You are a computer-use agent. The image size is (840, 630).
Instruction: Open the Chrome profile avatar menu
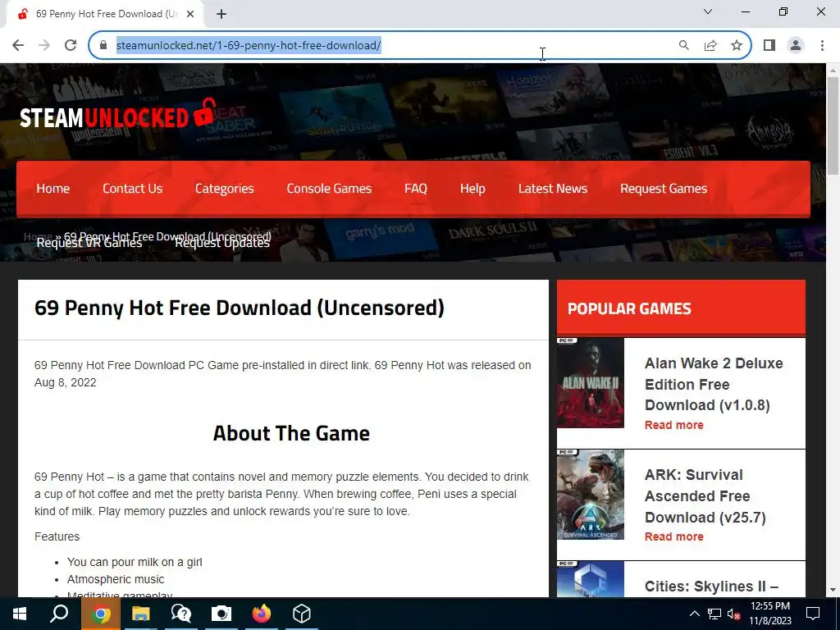[x=796, y=46]
